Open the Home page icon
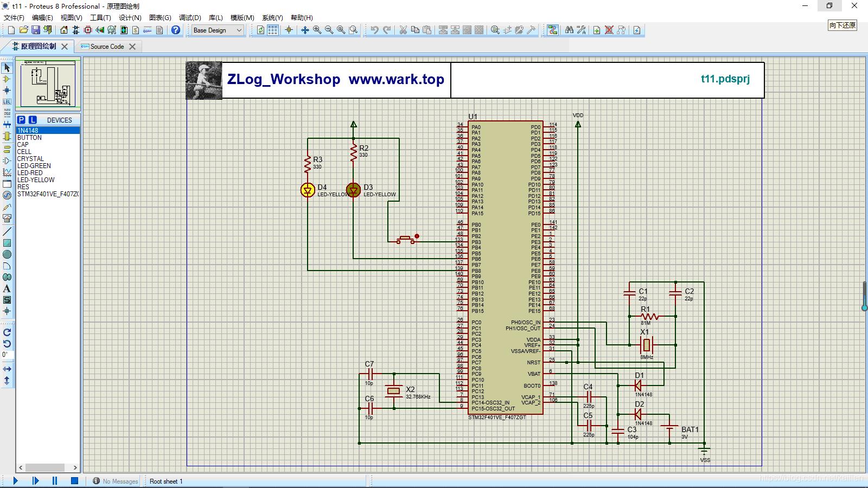The height and width of the screenshot is (488, 868). 64,30
